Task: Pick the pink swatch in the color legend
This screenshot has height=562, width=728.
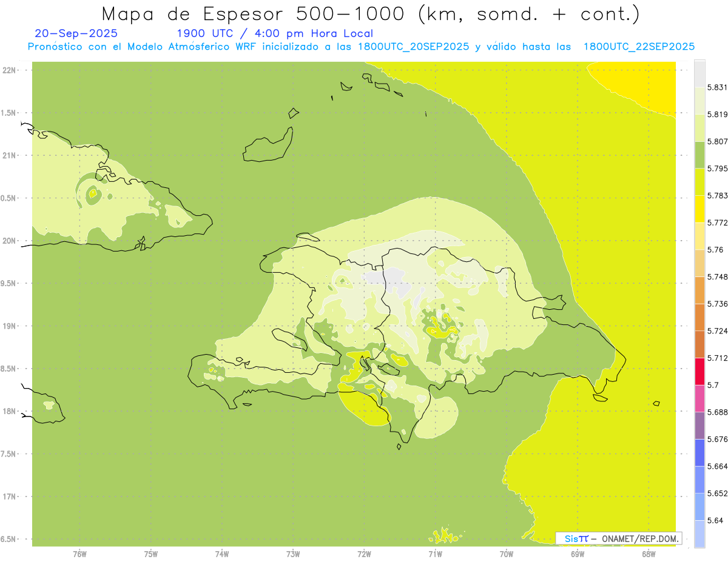Action: [699, 398]
